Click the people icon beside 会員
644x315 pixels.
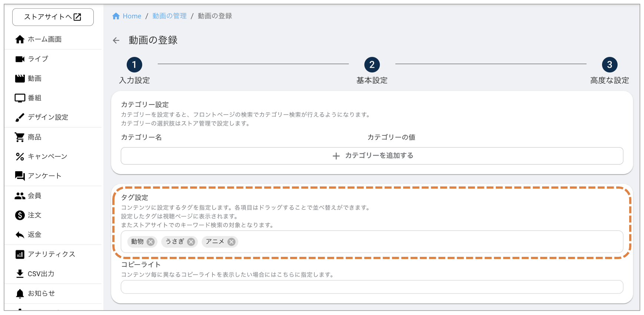pos(20,196)
